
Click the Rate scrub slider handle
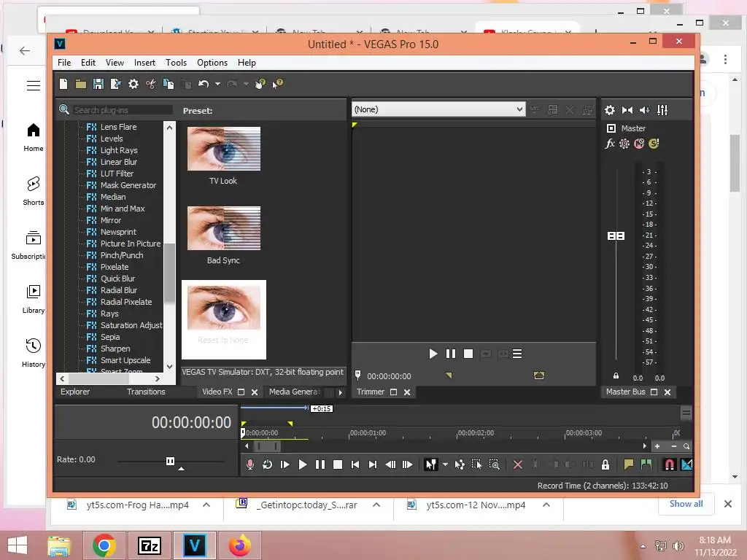pyautogui.click(x=170, y=461)
